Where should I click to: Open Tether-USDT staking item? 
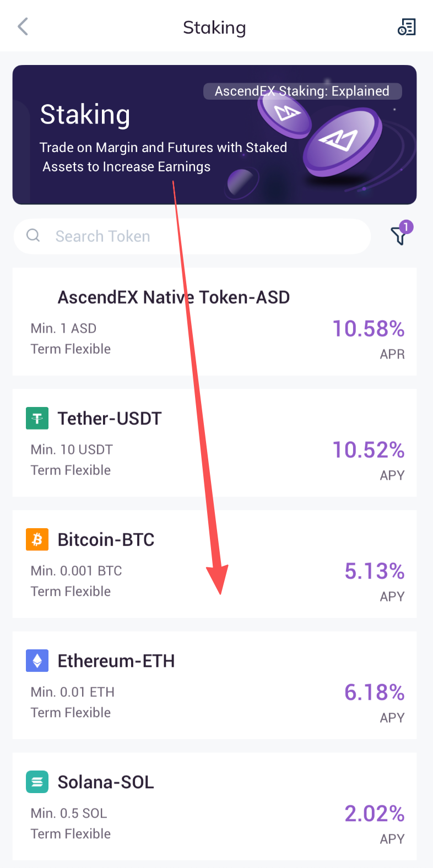[110, 419]
